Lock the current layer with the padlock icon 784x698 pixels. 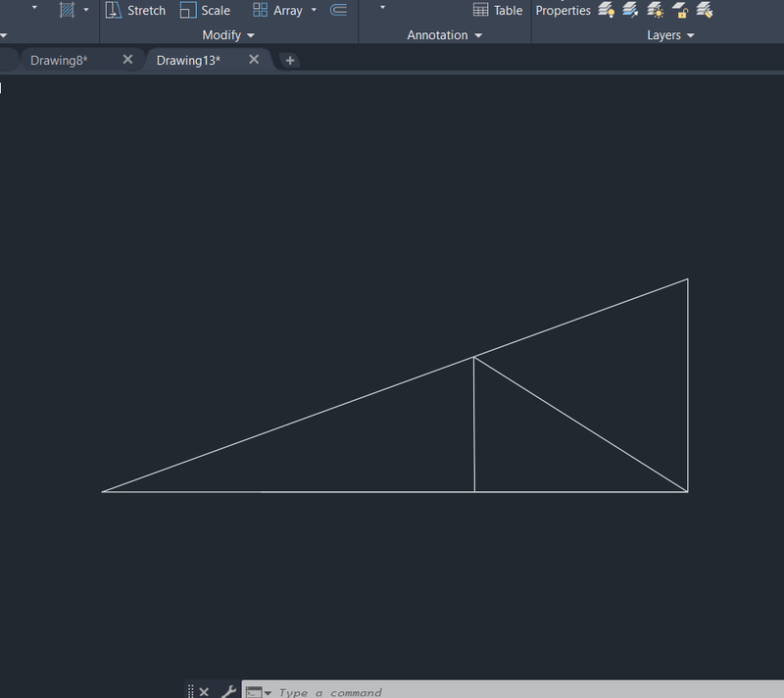click(x=679, y=11)
